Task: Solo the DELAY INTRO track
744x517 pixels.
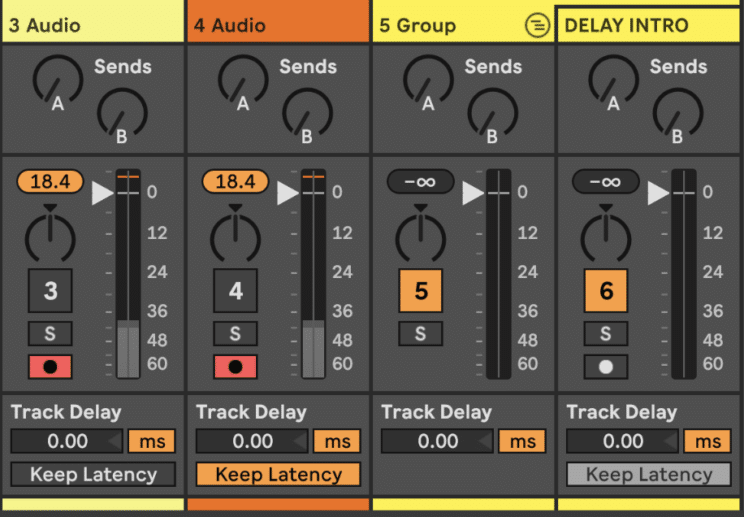Action: tap(606, 333)
